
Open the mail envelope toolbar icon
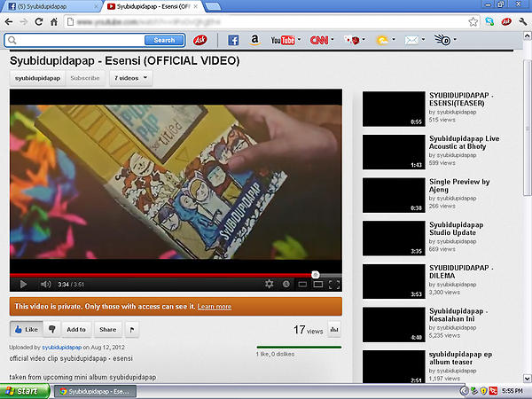pyautogui.click(x=411, y=40)
